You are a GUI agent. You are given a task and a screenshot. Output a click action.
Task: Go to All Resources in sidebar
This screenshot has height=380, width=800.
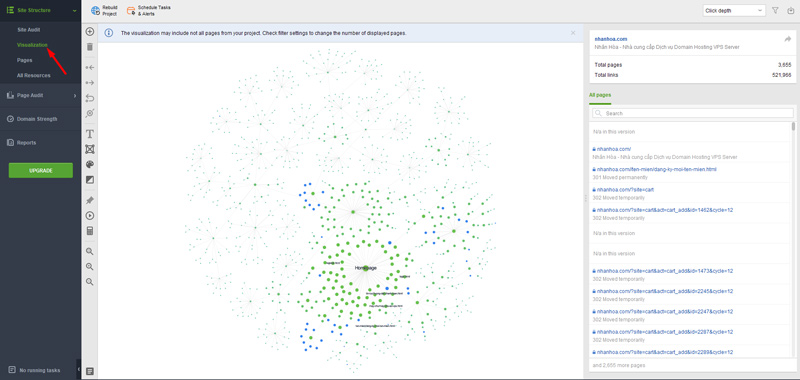[34, 75]
